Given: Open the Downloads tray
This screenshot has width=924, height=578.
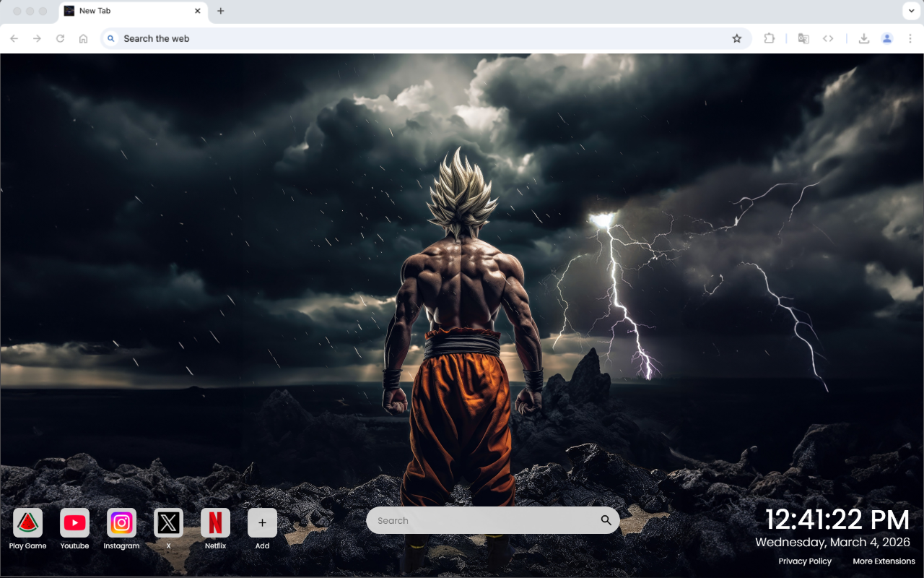Looking at the screenshot, I should 863,38.
